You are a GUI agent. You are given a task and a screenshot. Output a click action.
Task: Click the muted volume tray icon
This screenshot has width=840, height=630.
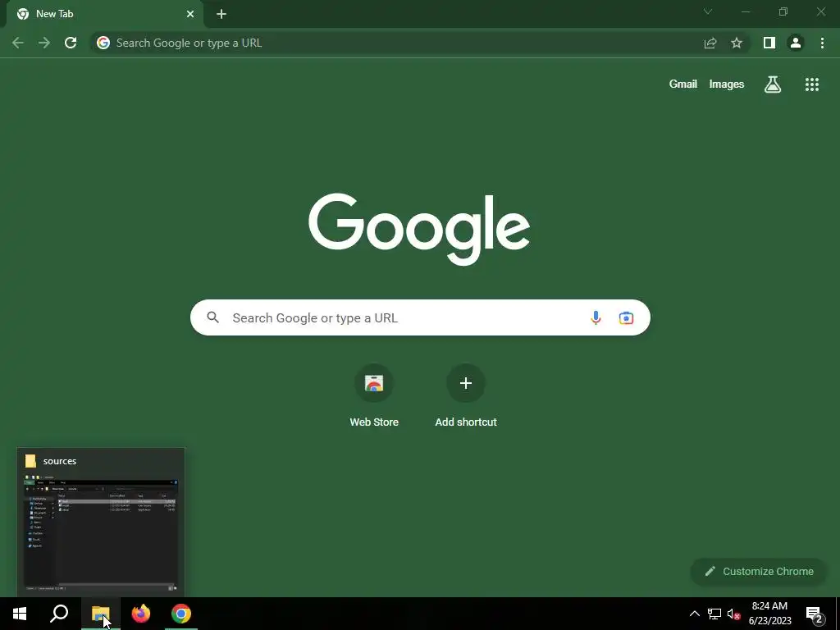point(734,614)
